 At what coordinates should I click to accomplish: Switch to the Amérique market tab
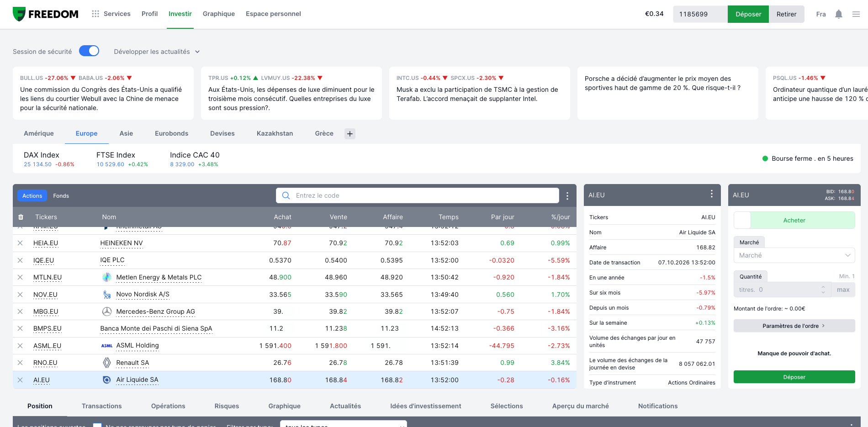[x=39, y=133]
